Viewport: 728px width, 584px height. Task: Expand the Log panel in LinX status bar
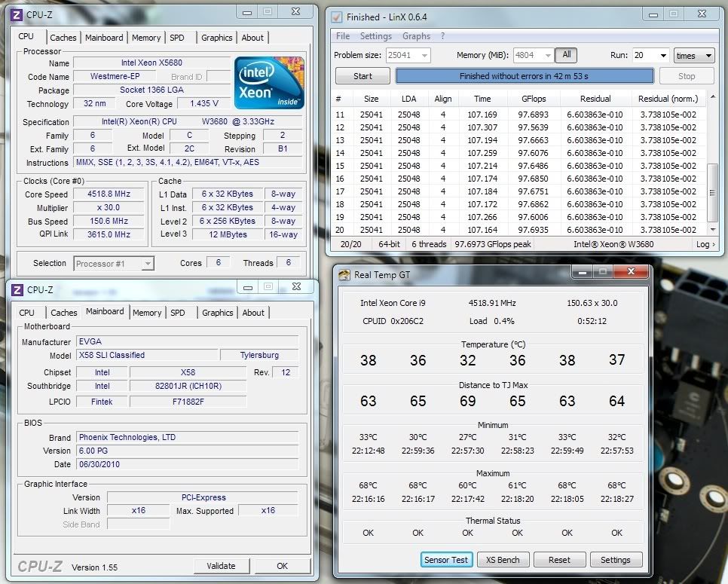705,244
